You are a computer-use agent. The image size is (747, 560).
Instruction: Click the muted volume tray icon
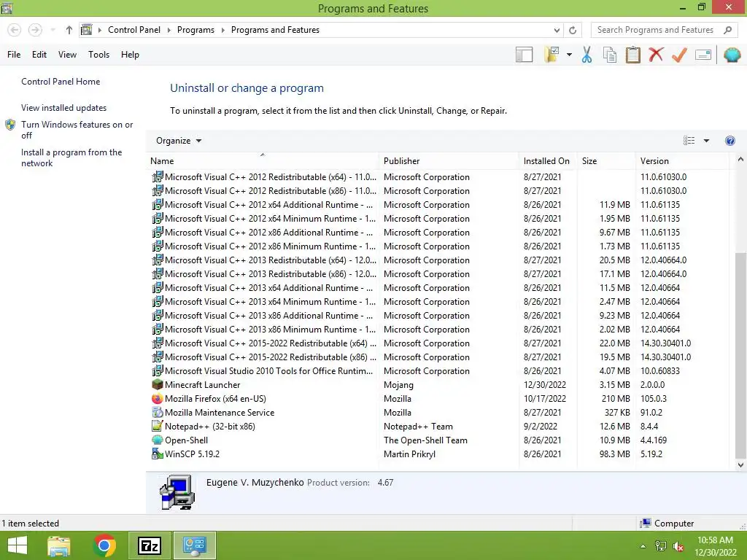[678, 546]
